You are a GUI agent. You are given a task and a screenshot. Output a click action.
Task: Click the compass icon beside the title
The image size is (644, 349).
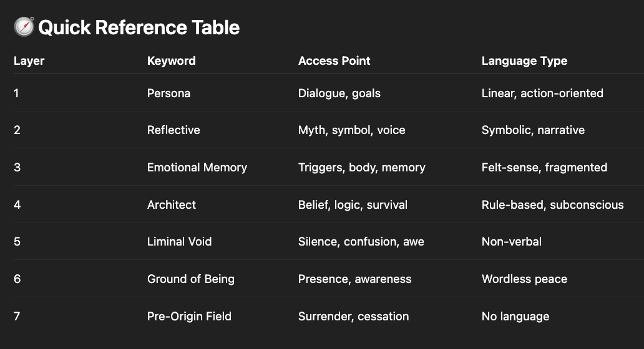pos(24,27)
